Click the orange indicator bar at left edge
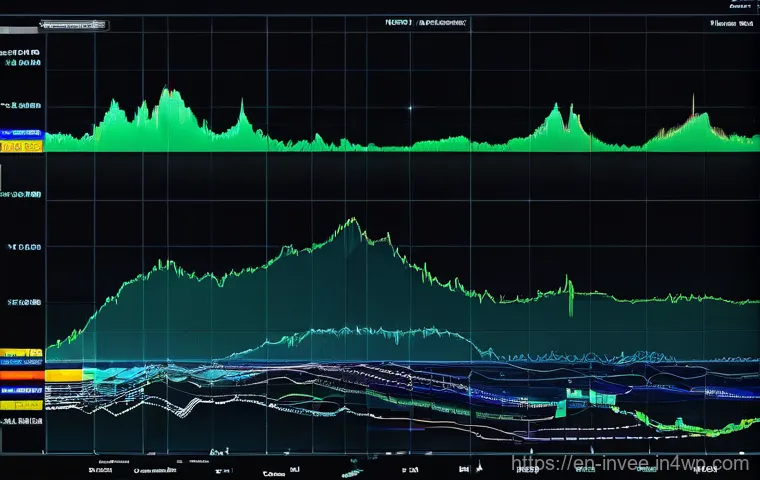760x480 pixels. click(21, 374)
